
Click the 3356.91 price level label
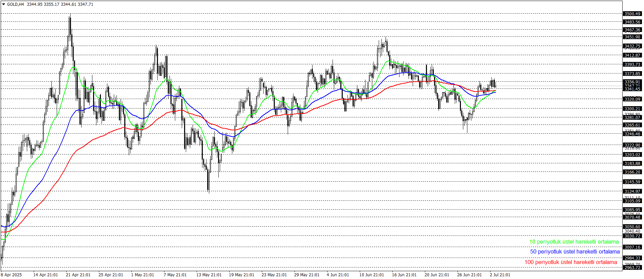(x=632, y=82)
